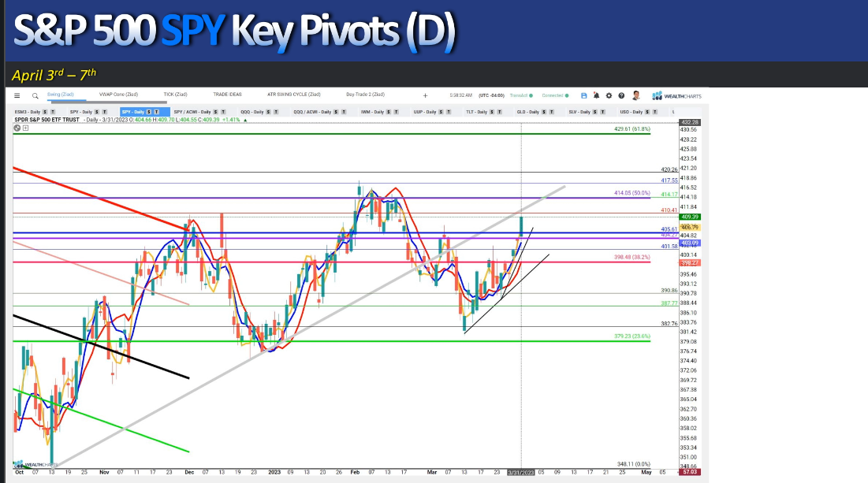The height and width of the screenshot is (483, 868).
Task: Click the 429.61 (61.8%) Fibonacci label
Action: point(632,129)
